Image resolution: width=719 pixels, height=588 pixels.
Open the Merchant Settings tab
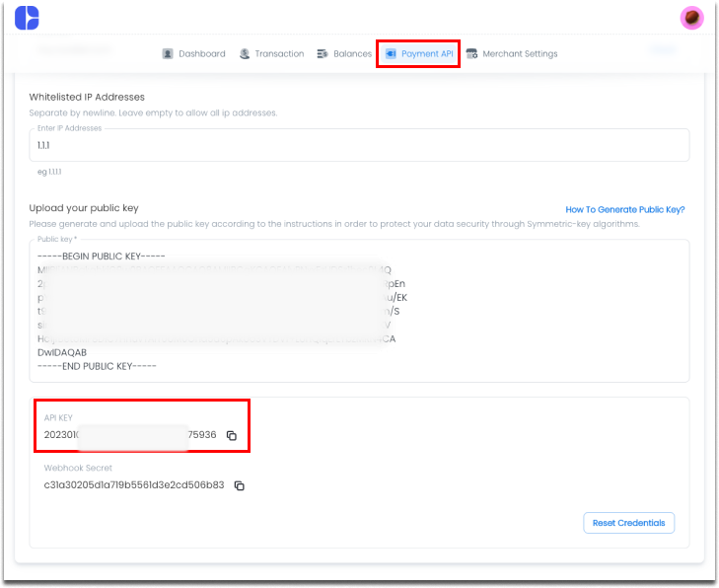[512, 53]
